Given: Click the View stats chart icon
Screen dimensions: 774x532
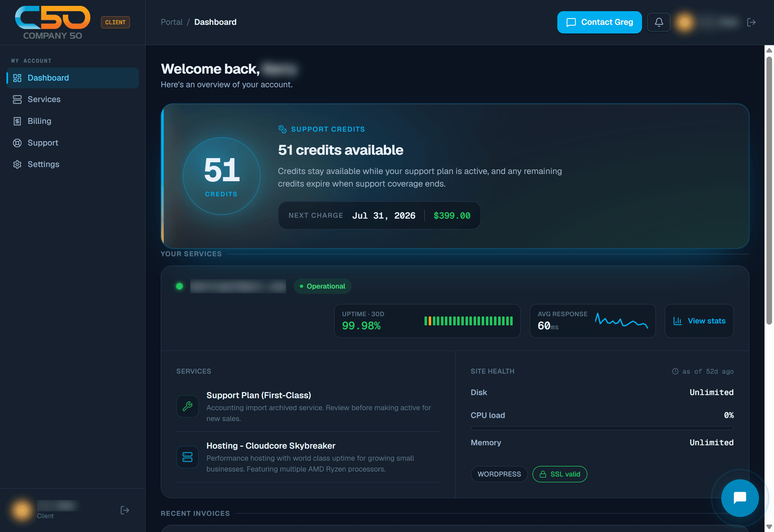Looking at the screenshot, I should pos(677,321).
